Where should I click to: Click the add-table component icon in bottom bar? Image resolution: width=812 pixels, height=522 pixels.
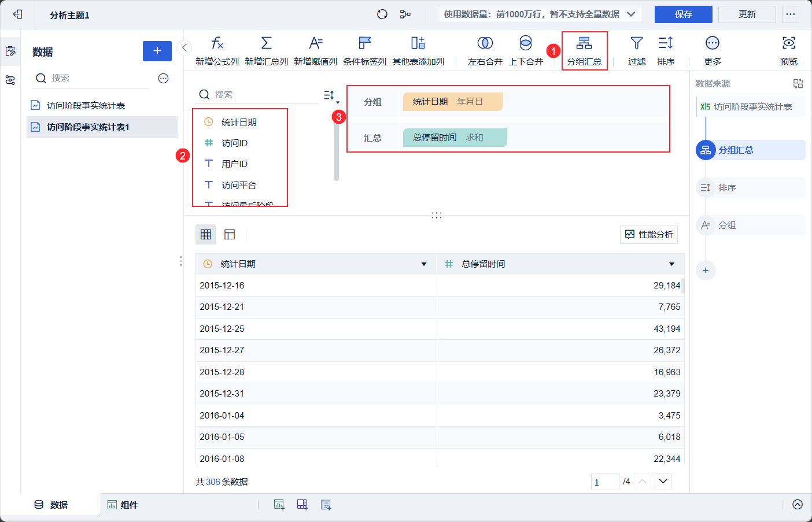302,505
